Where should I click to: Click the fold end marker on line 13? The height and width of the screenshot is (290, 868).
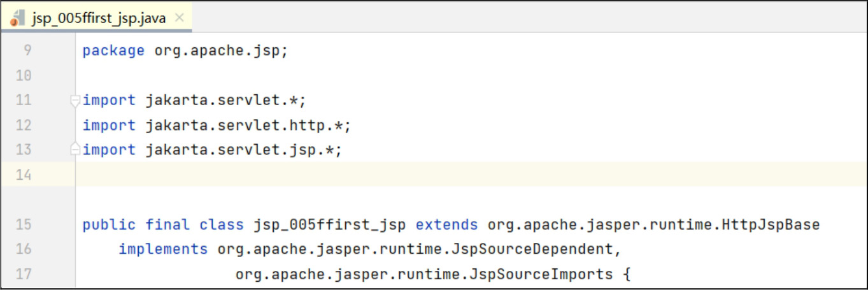(75, 150)
